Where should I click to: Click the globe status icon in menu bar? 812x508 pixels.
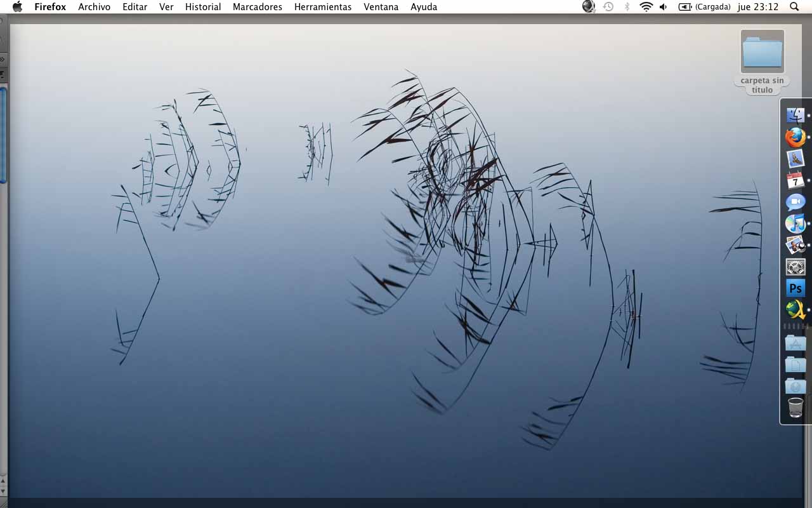pos(589,7)
